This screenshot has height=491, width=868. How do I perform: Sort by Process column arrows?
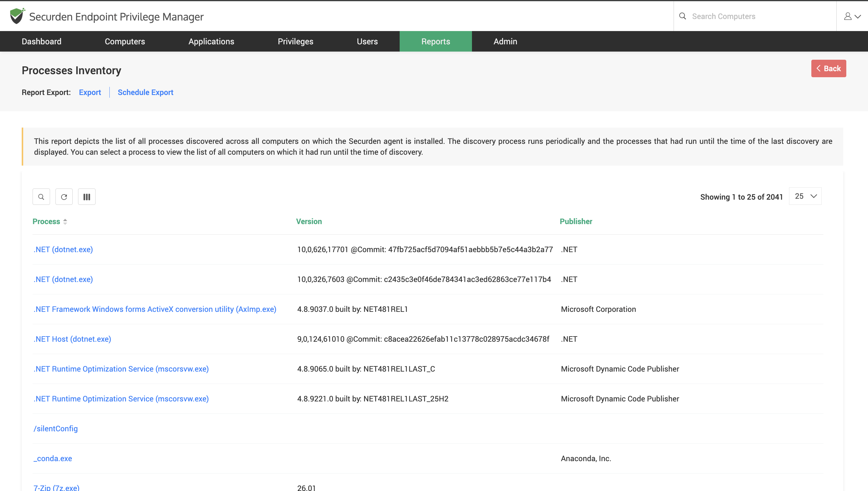coord(65,222)
